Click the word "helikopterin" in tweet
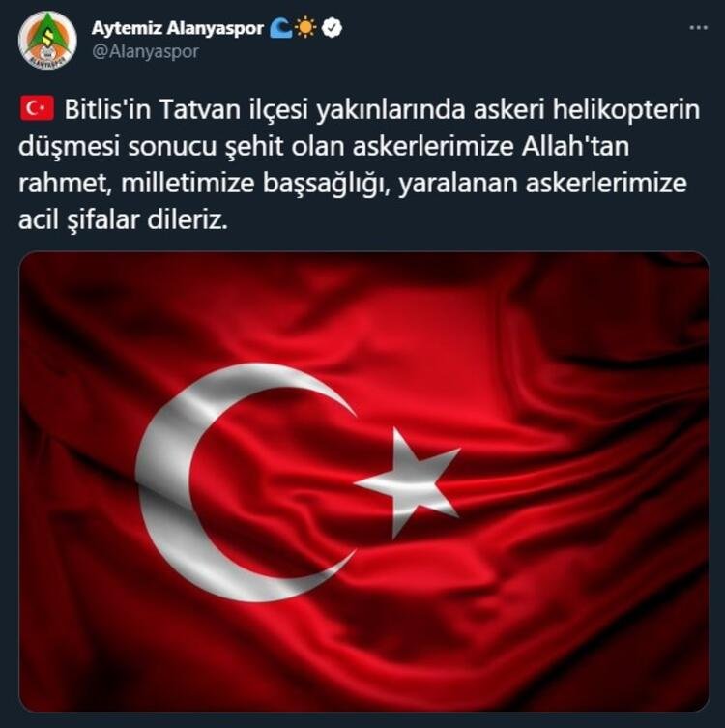Viewport: 725px width, 728px height. [626, 110]
